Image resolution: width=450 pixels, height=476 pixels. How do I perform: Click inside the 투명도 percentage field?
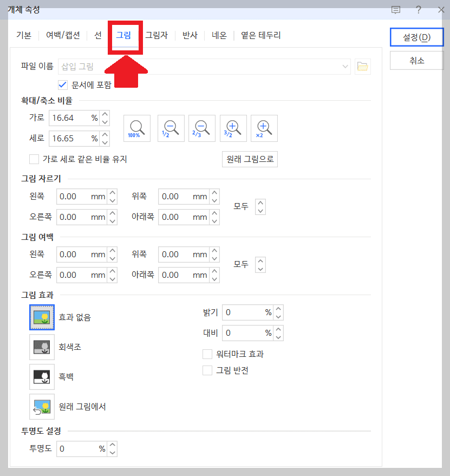pos(80,448)
